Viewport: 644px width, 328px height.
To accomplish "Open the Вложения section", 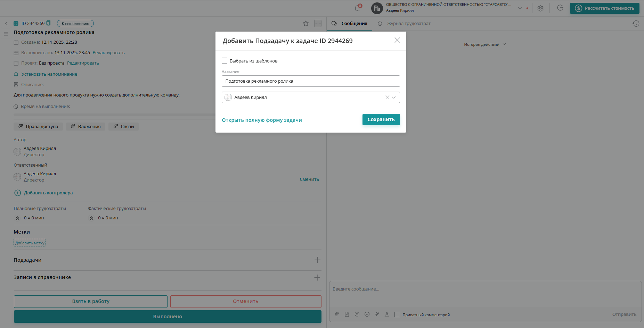I will pos(85,126).
